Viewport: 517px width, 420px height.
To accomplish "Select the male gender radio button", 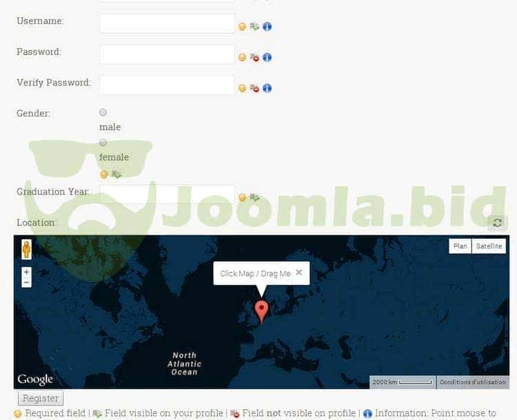I will pyautogui.click(x=103, y=112).
